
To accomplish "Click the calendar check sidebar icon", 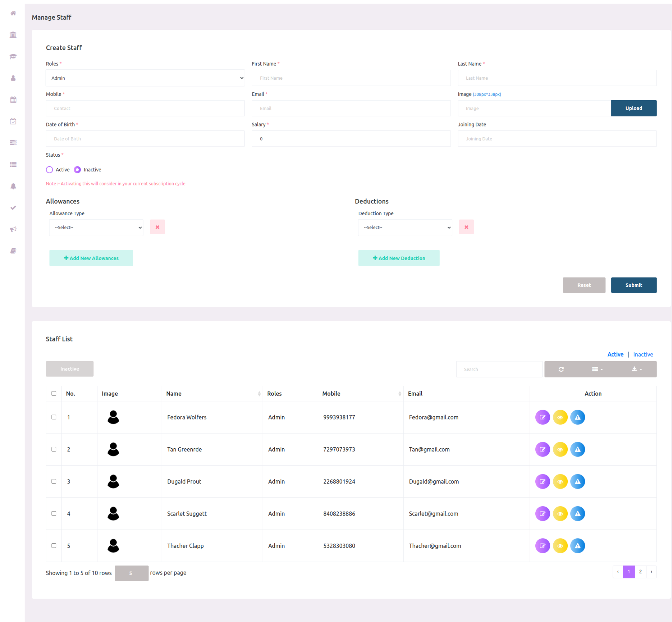I will (x=13, y=121).
